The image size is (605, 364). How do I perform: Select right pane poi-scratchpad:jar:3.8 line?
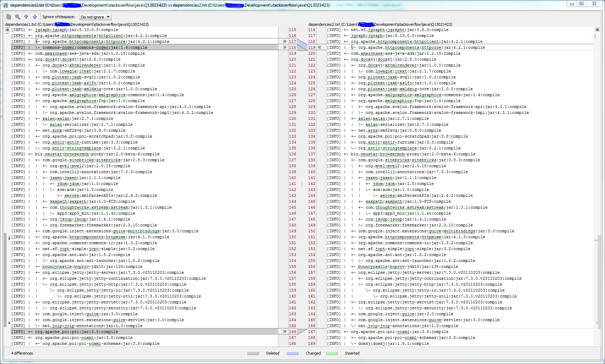pyautogui.click(x=460, y=136)
